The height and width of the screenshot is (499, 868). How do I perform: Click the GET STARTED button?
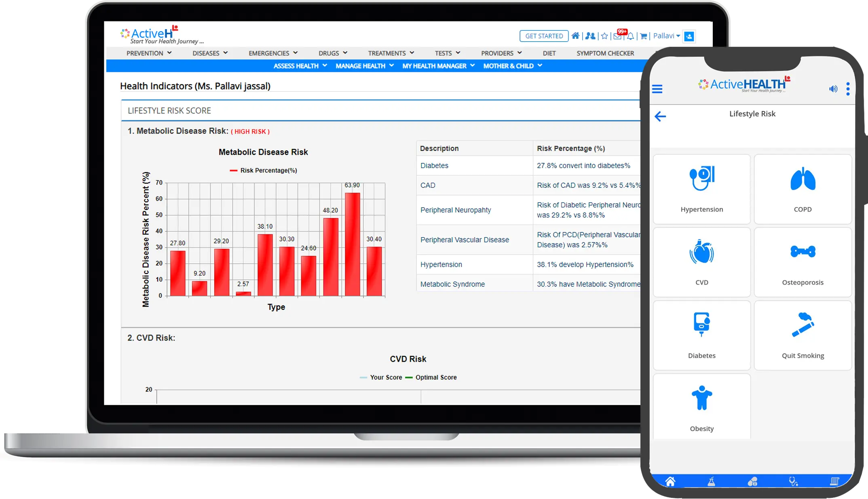[544, 36]
